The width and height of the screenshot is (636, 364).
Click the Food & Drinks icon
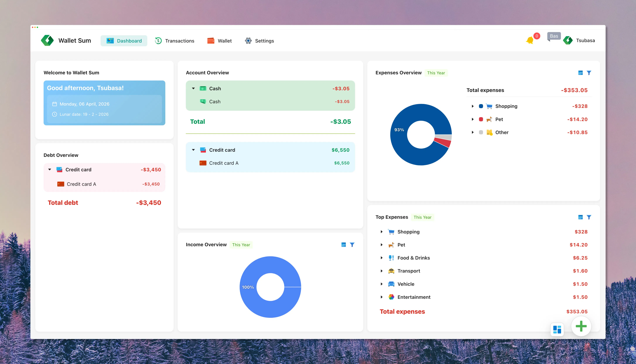pyautogui.click(x=391, y=258)
